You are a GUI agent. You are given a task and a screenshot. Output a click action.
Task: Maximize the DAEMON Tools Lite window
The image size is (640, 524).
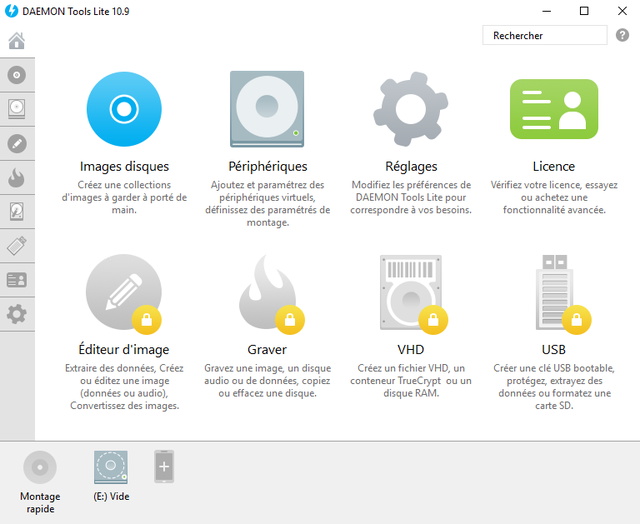pyautogui.click(x=584, y=11)
